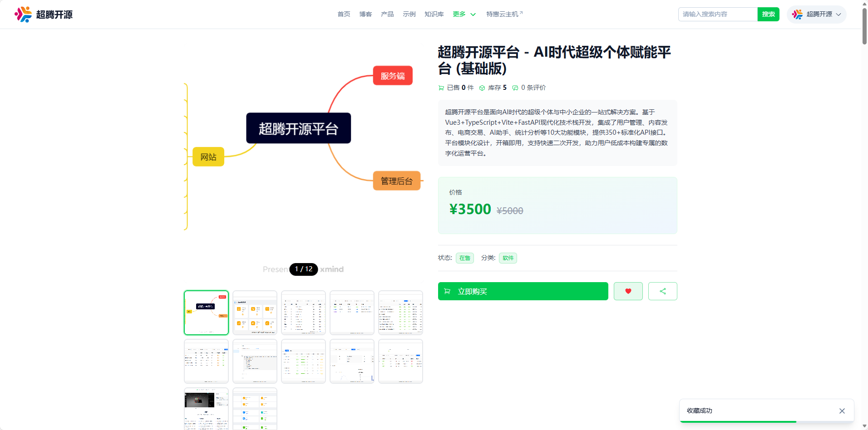Image resolution: width=868 pixels, height=430 pixels.
Task: Toggle off the favorite heart button
Action: pos(628,291)
